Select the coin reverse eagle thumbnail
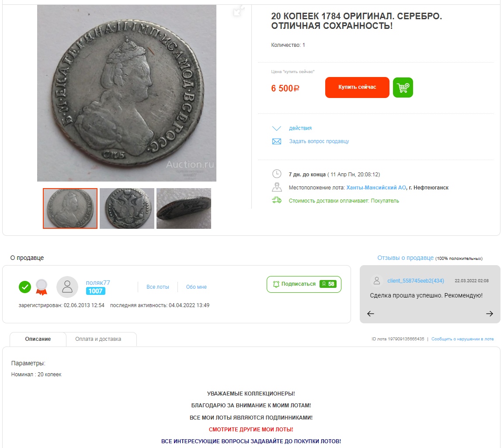Viewport: 504px width, 448px height. point(127,208)
